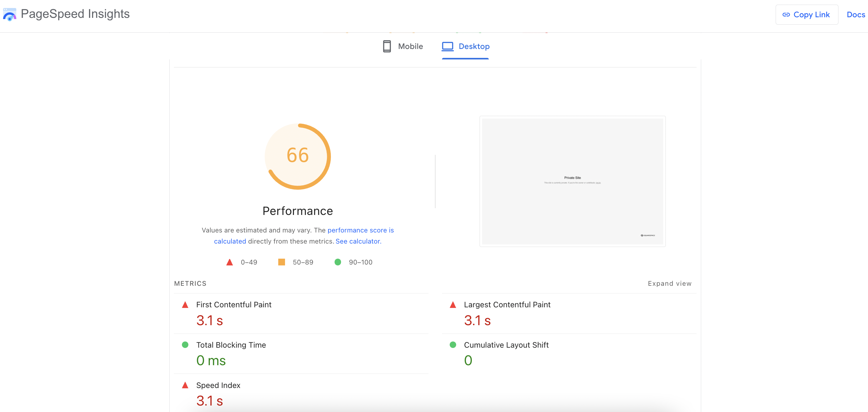Click the red triangle beside Largest Contentful Paint
The image size is (868, 412).
[452, 305]
